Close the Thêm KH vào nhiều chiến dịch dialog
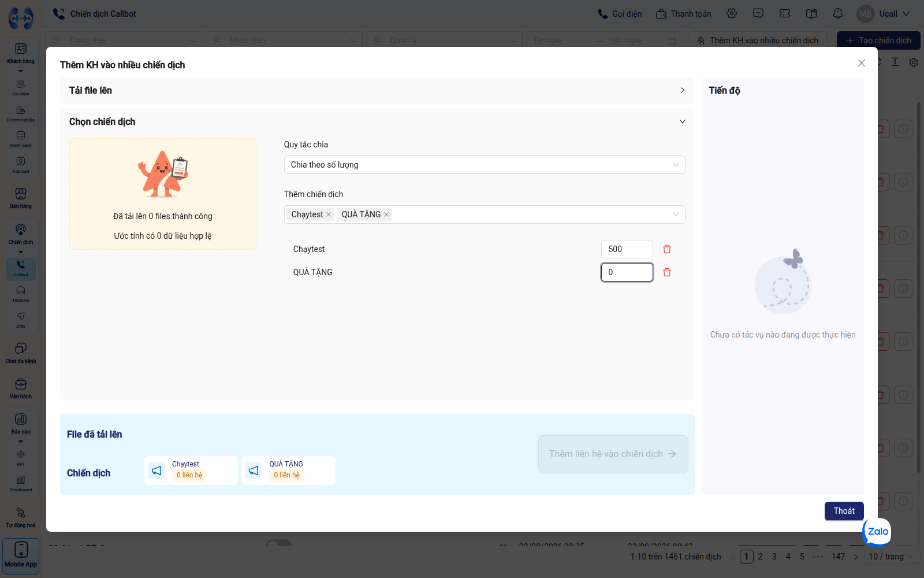Viewport: 924px width, 578px height. coord(862,63)
